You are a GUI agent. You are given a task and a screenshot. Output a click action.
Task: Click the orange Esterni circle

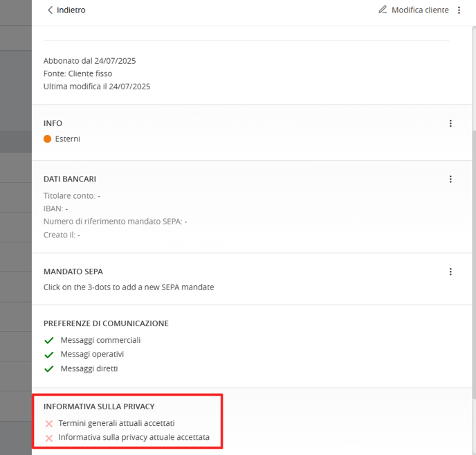pyautogui.click(x=47, y=139)
